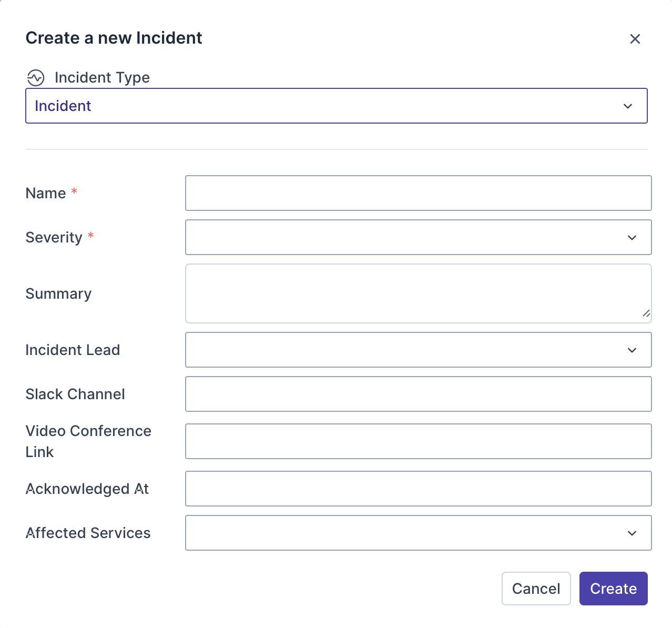The width and height of the screenshot is (672, 628).
Task: Click the Severity field label
Action: pyautogui.click(x=54, y=237)
